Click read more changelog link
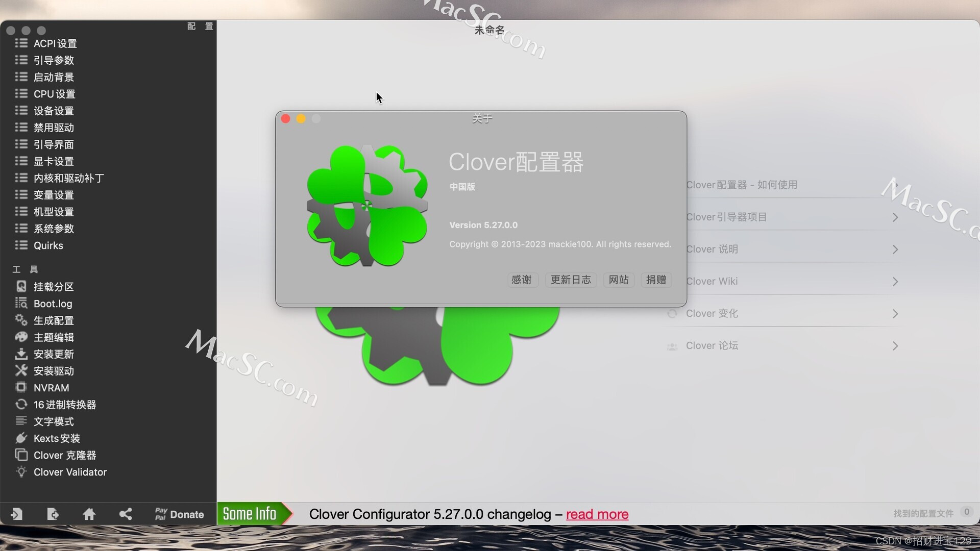980x551 pixels. 597,513
